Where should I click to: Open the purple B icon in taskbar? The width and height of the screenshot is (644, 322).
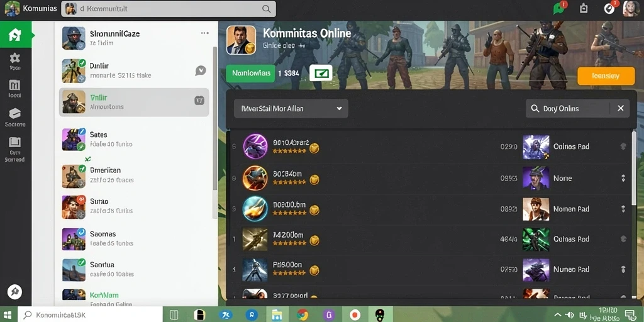(x=328, y=315)
